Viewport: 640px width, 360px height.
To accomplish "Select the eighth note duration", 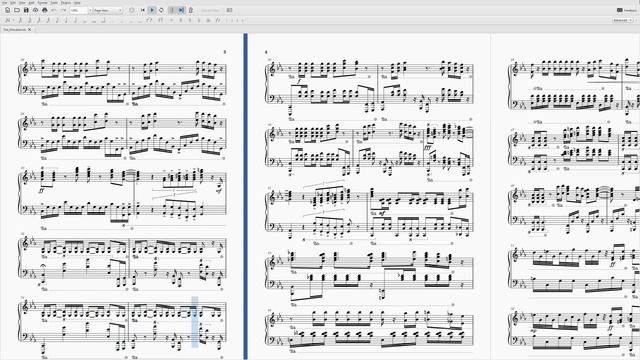I will [57, 20].
